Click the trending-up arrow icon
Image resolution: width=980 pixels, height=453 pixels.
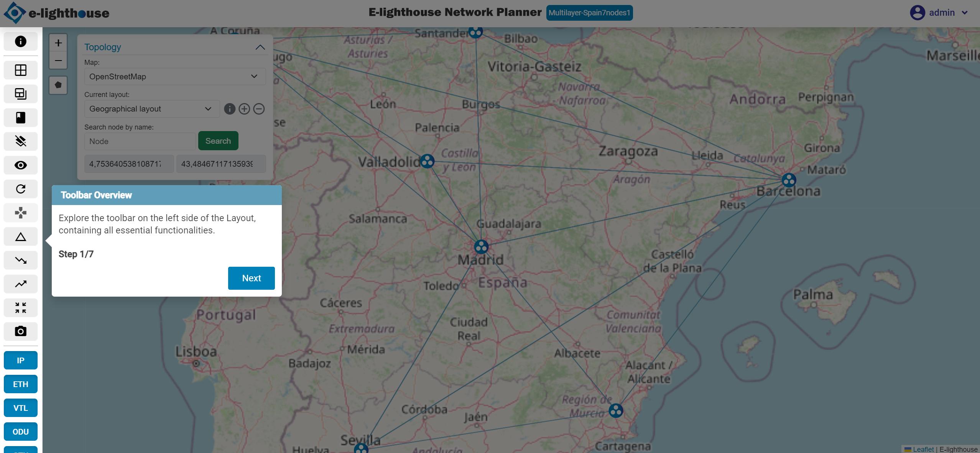point(21,284)
